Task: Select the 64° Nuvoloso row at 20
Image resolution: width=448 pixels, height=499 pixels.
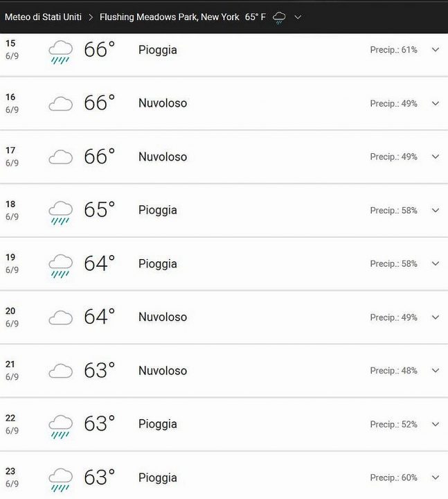Action: tap(224, 317)
